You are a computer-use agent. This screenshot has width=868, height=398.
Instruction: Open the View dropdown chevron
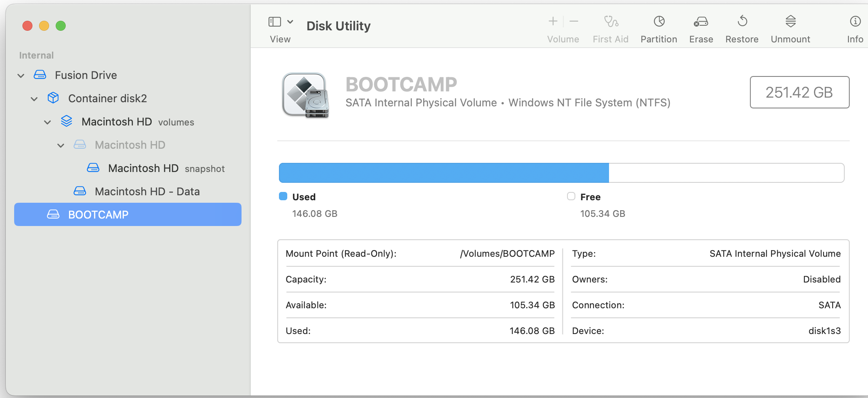[290, 21]
